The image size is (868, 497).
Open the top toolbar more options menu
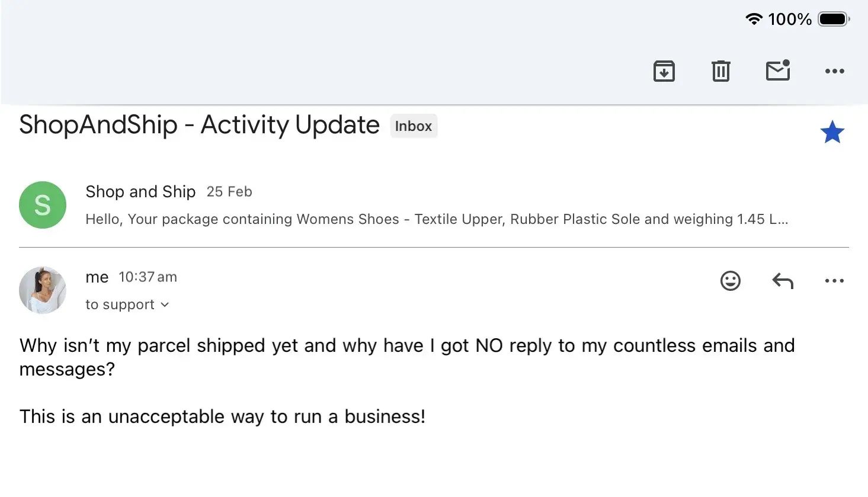834,71
